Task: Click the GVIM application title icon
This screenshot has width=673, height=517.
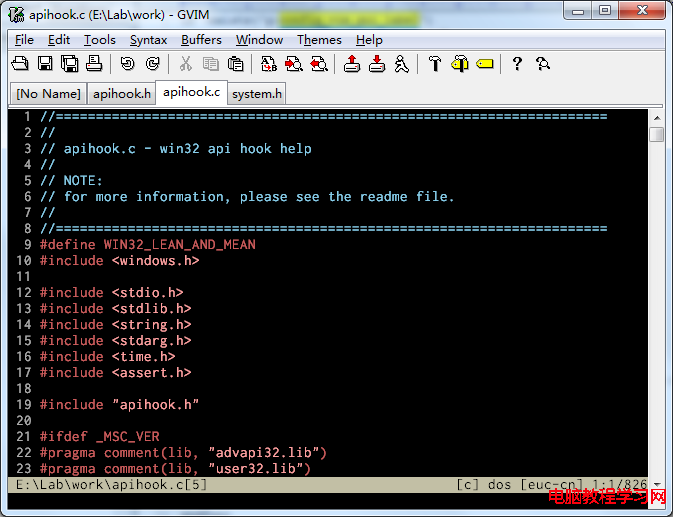Action: [x=17, y=15]
